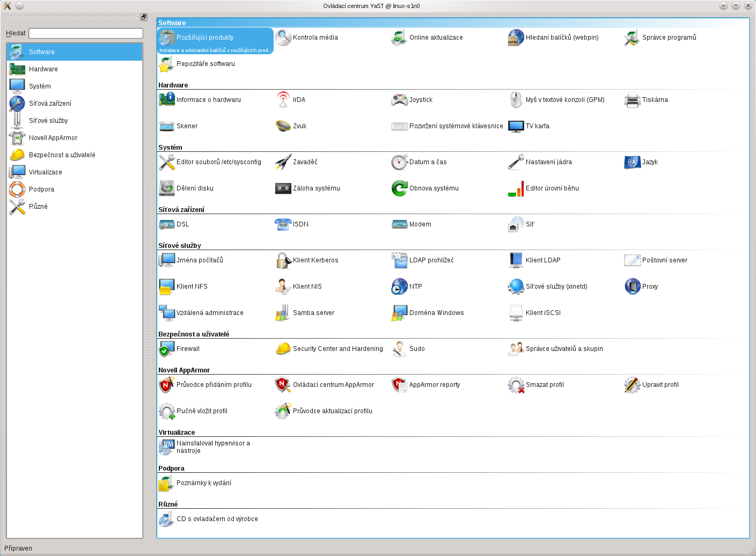Image resolution: width=756 pixels, height=556 pixels.
Task: Open Rozšiřující produkty highlighted item
Action: click(x=215, y=41)
